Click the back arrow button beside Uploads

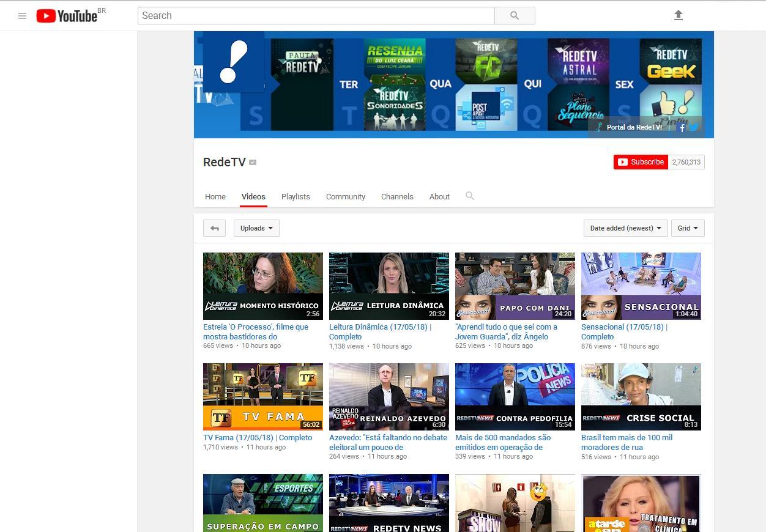tap(214, 228)
